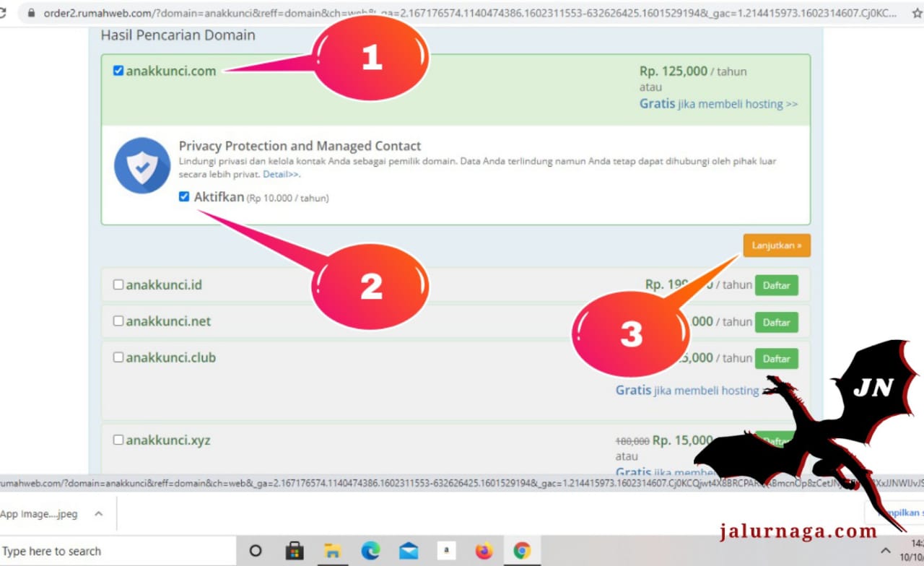The height and width of the screenshot is (566, 924).
Task: Click the browser address bar URL
Action: coord(469,13)
